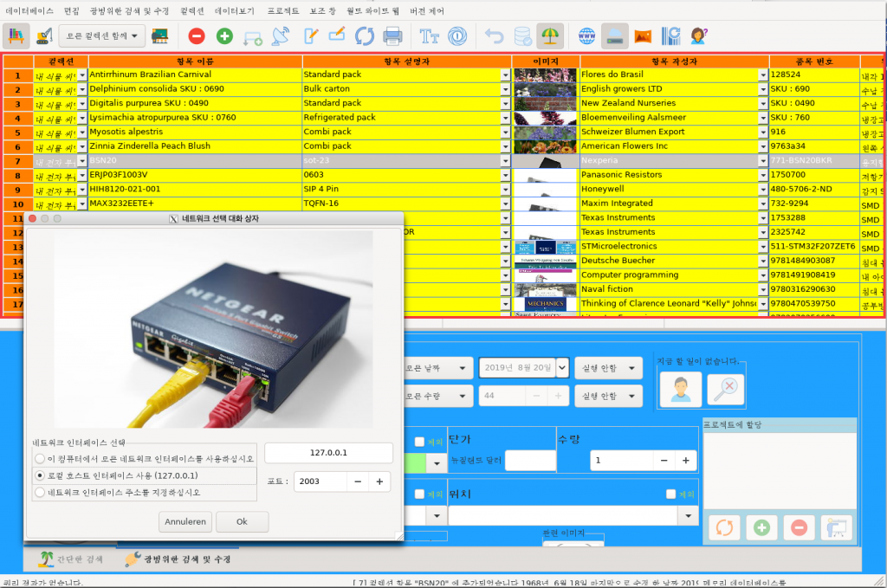This screenshot has height=588, width=887.
Task: Open the 모든 수량 dropdown
Action: pos(437,396)
